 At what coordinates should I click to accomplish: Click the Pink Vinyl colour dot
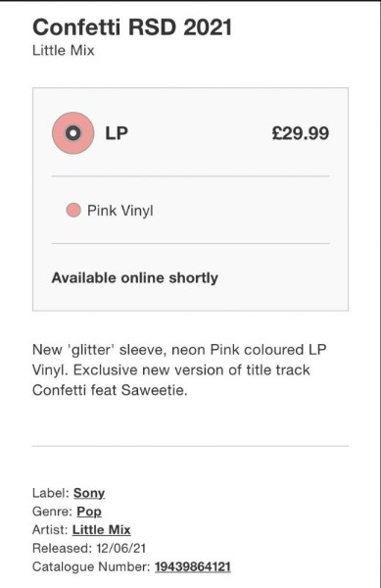click(x=73, y=210)
